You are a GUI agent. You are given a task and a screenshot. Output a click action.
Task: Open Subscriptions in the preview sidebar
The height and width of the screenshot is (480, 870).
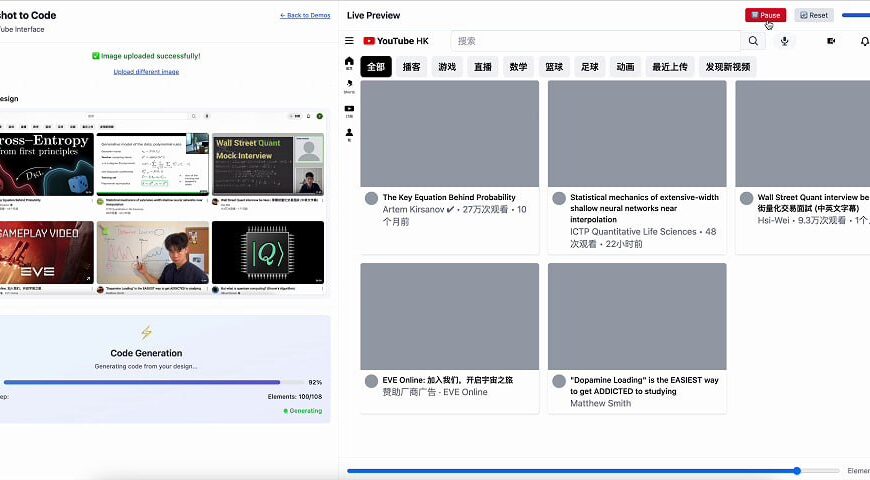pos(349,110)
